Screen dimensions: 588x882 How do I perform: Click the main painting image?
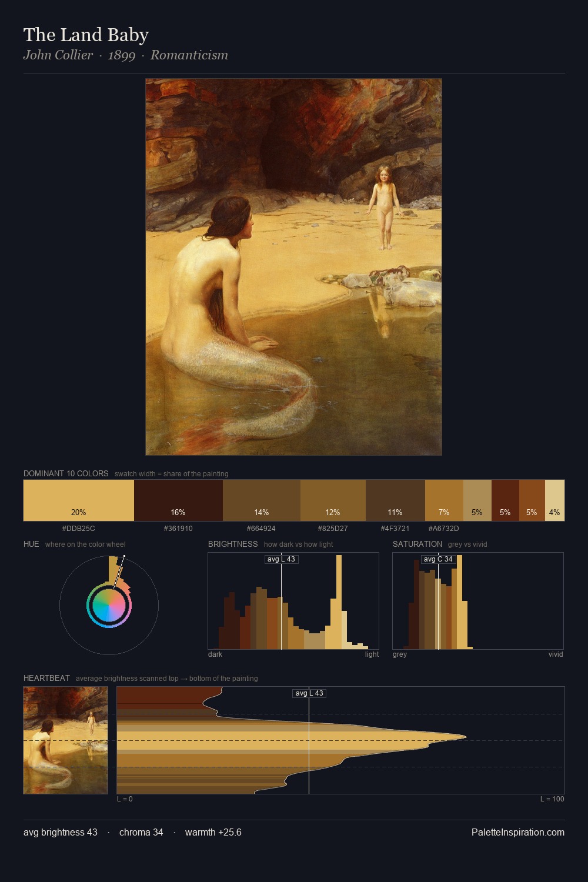click(x=293, y=267)
